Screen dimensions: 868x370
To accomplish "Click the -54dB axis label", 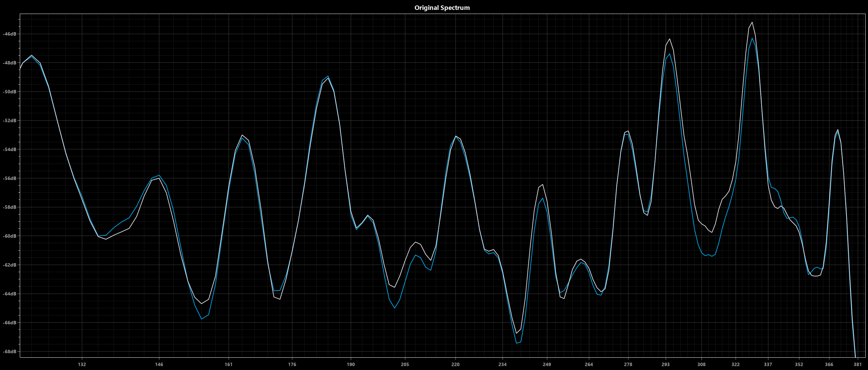I will tap(9, 149).
